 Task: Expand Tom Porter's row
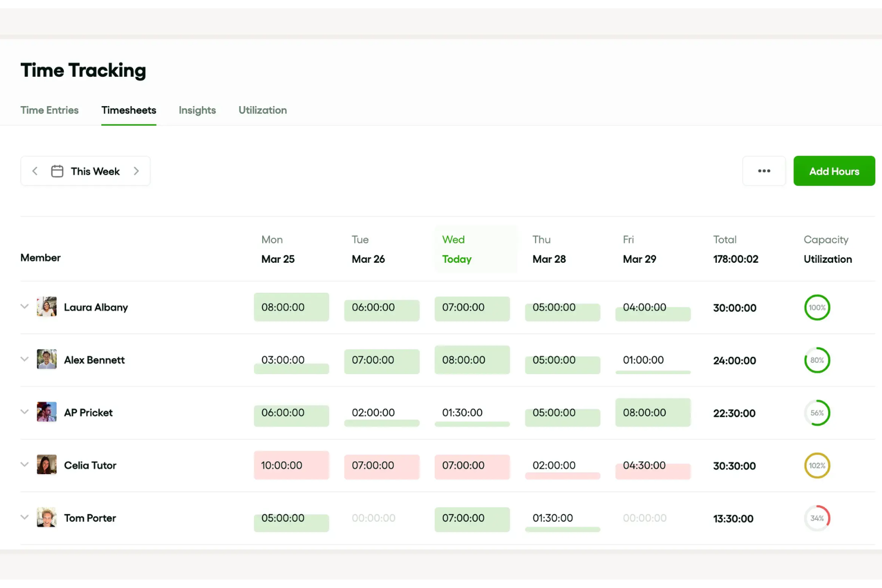(x=24, y=517)
